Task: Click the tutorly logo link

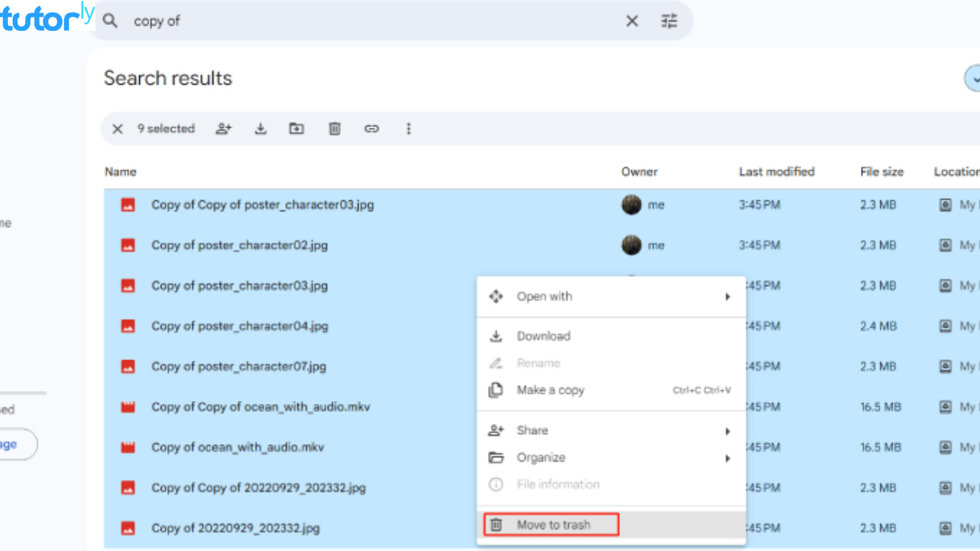Action: (43, 19)
